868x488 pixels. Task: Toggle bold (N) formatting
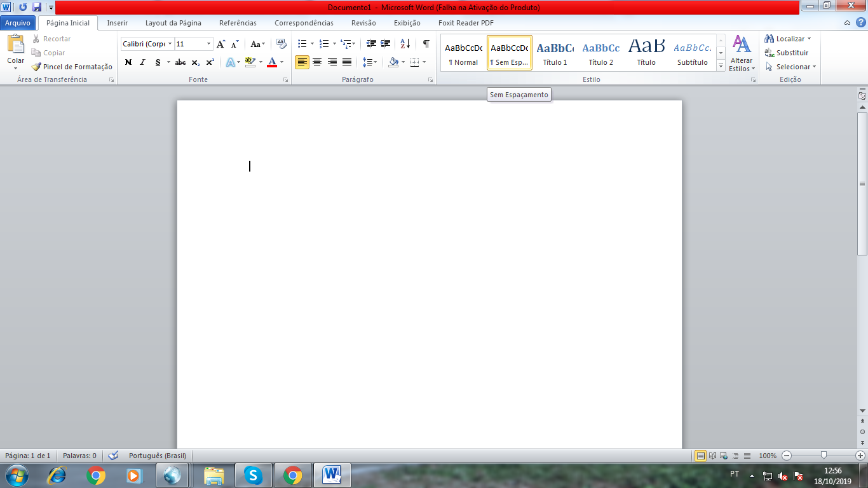point(128,62)
